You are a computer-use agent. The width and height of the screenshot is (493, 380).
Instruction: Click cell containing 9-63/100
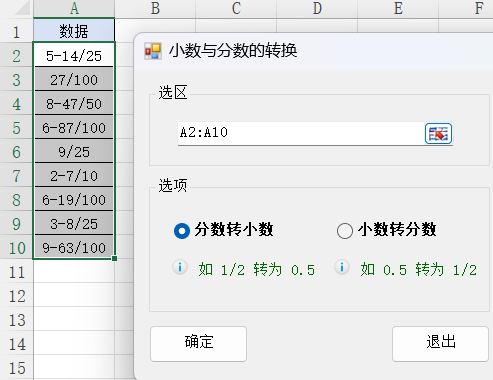pos(74,247)
